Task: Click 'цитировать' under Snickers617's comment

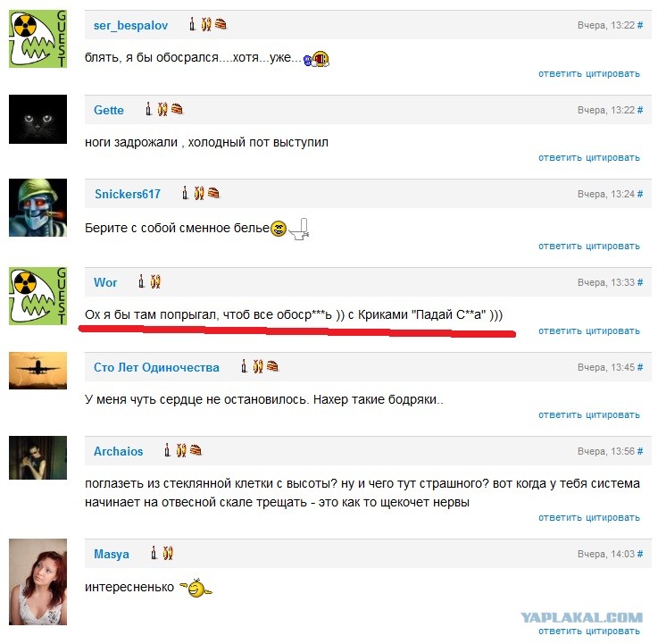Action: (613, 247)
